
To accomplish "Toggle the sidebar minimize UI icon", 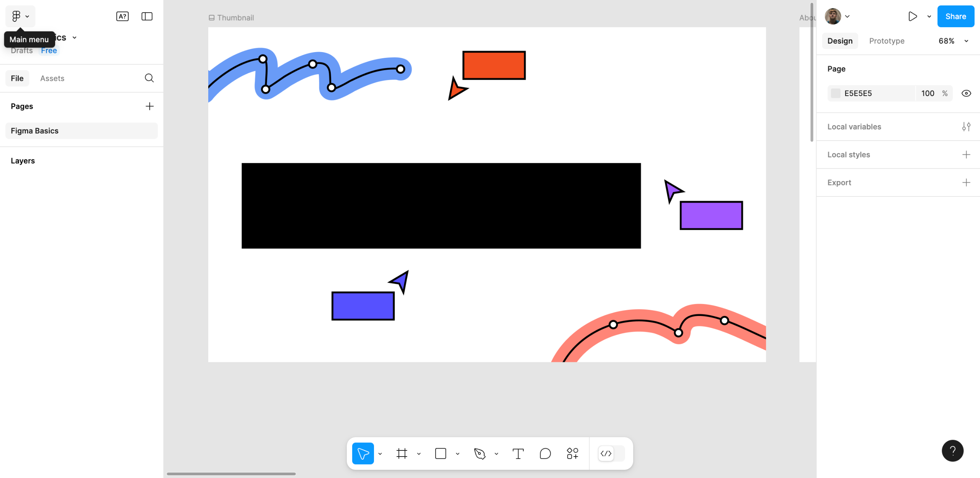I will click(147, 16).
